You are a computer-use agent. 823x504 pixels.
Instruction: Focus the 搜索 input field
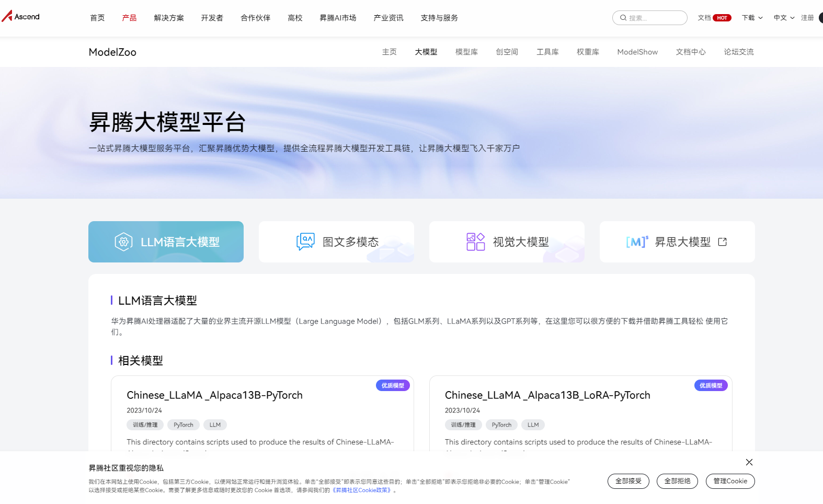point(650,18)
